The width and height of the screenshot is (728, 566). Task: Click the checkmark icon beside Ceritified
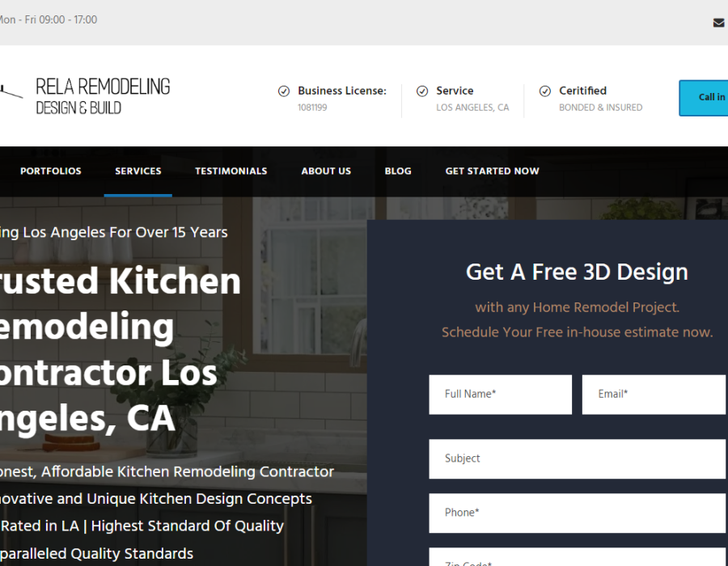pyautogui.click(x=545, y=91)
